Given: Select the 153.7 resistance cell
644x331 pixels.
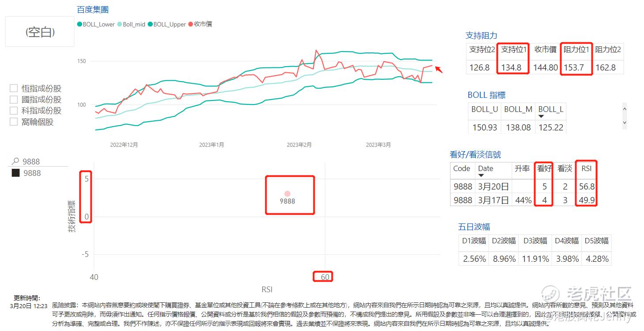Looking at the screenshot, I should click(574, 67).
